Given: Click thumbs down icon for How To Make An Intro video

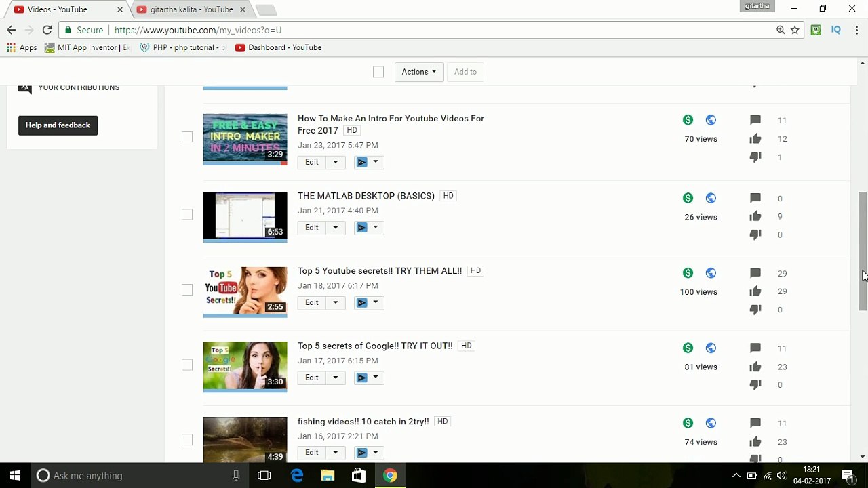Looking at the screenshot, I should pos(755,157).
